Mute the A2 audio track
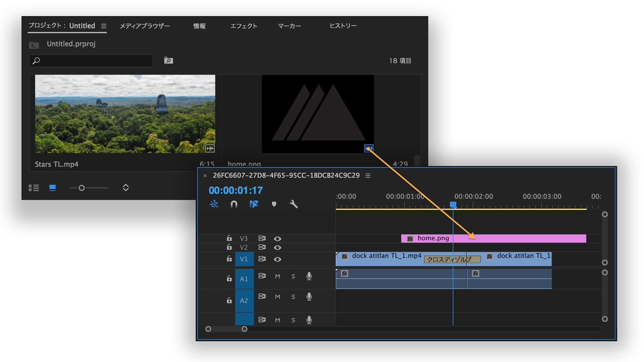 [278, 297]
